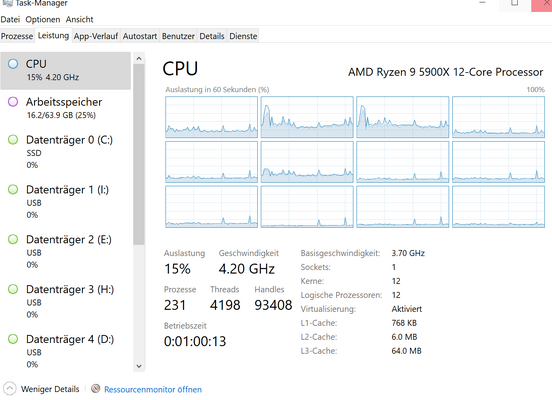The image size is (552, 400).
Task: Click the Ressourcenmonitor icon at the bottom
Action: pos(95,388)
